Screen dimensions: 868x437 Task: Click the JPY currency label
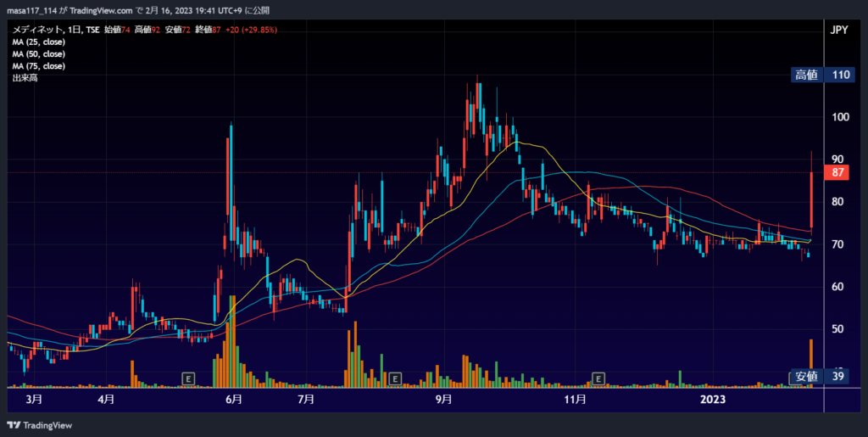pyautogui.click(x=838, y=31)
